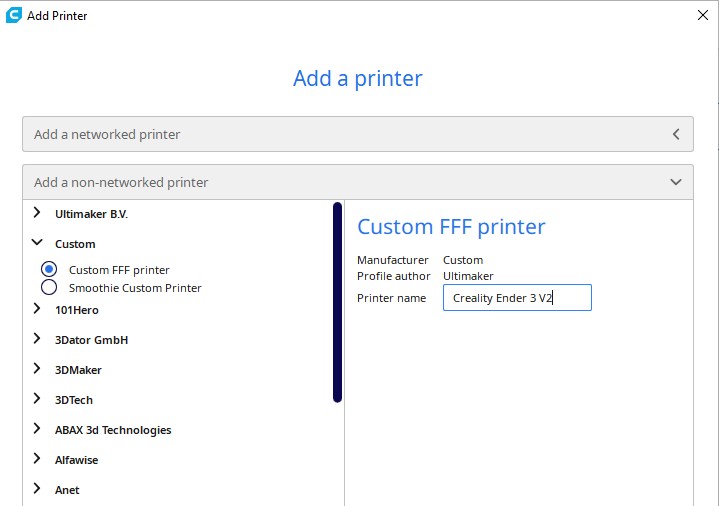Viewport: 719px width, 506px height.
Task: Click the 3Dator GmbH label
Action: 91,340
